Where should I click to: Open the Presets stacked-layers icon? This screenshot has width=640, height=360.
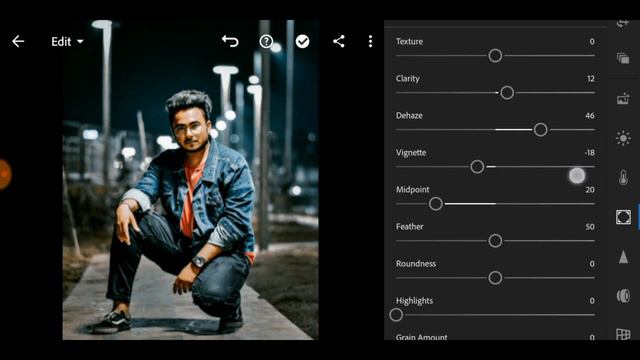(623, 58)
